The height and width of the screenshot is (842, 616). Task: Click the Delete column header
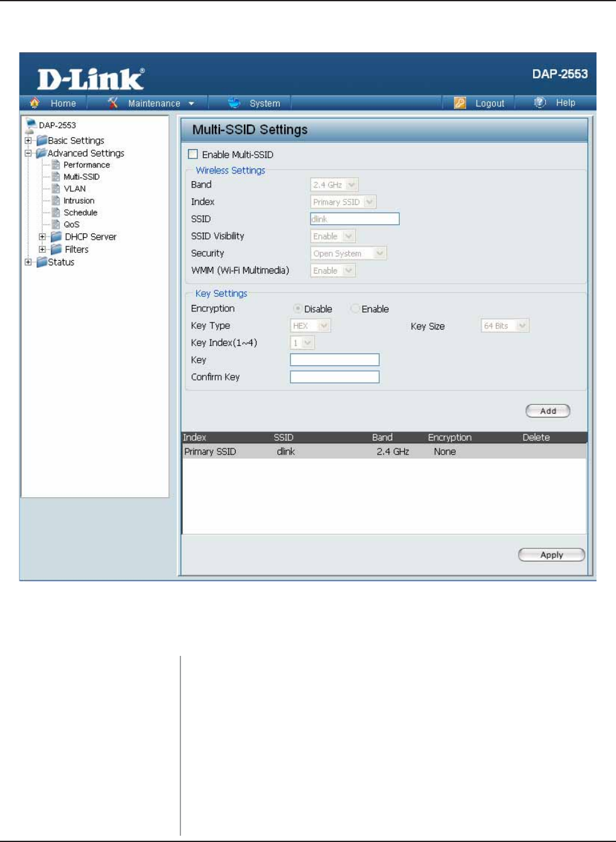pyautogui.click(x=536, y=438)
